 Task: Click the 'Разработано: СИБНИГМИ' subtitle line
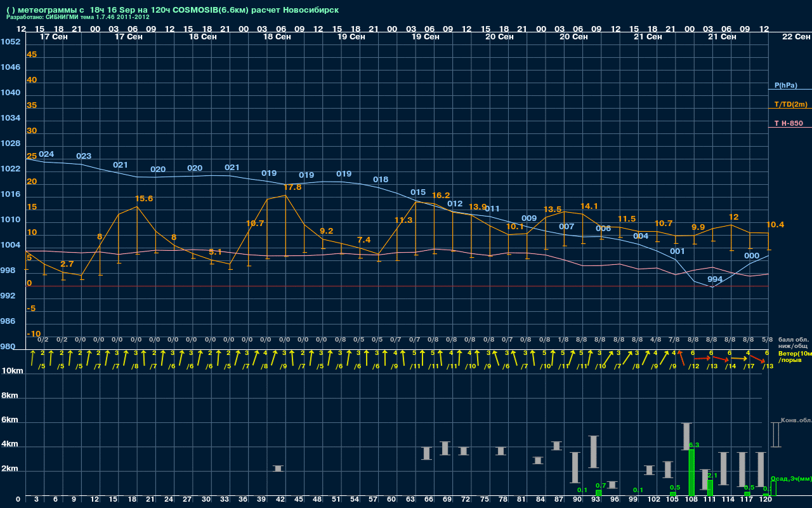(x=78, y=17)
